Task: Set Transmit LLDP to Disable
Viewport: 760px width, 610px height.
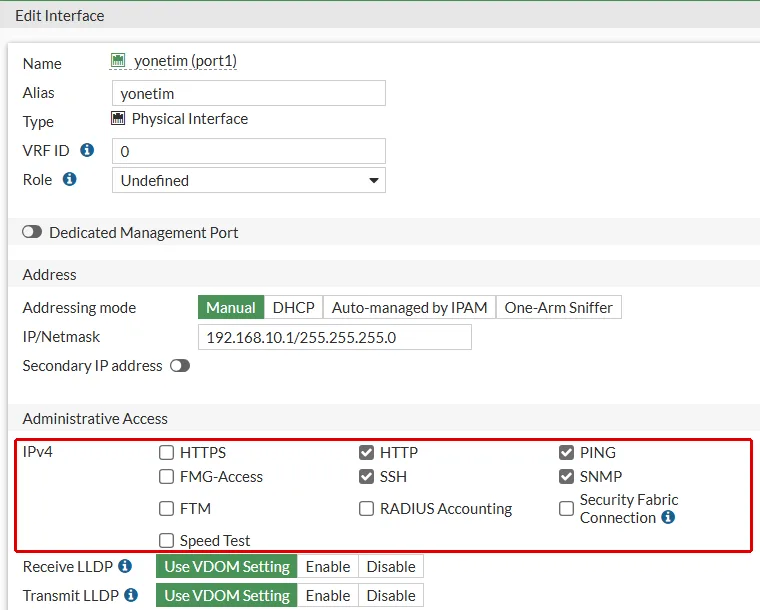Action: tap(391, 595)
